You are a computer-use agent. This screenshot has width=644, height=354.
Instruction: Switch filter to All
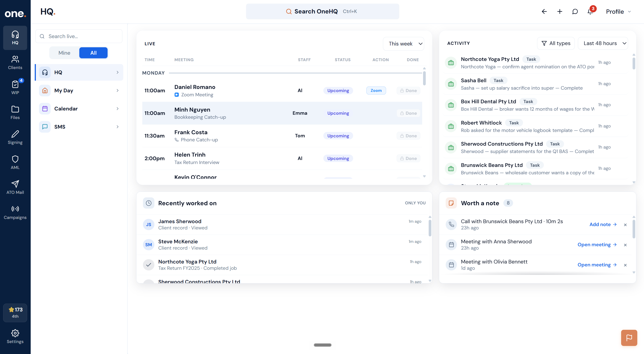93,53
